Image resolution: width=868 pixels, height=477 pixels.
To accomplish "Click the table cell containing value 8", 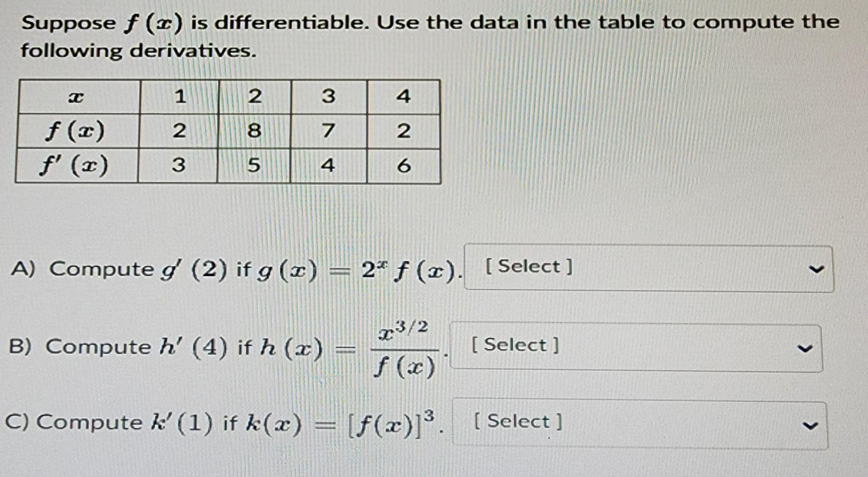I will (x=255, y=131).
